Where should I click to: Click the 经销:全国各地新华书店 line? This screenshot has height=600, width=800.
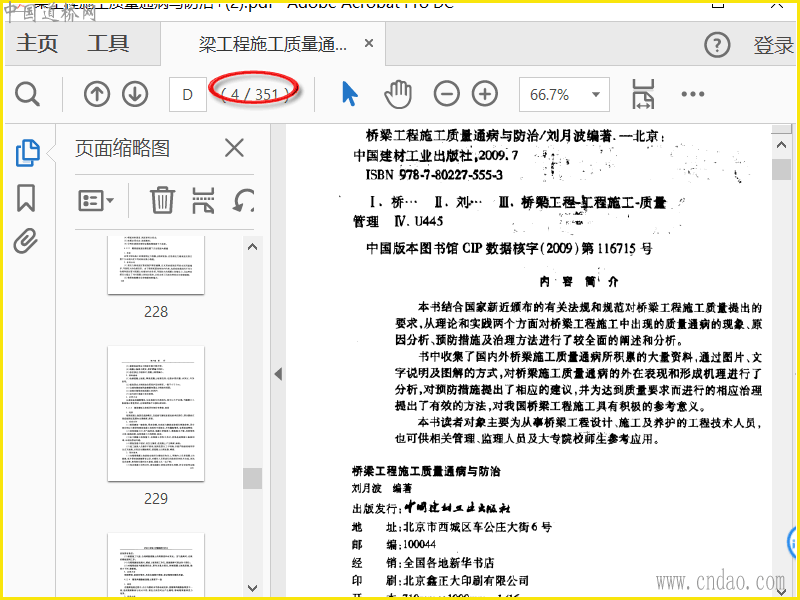point(423,563)
